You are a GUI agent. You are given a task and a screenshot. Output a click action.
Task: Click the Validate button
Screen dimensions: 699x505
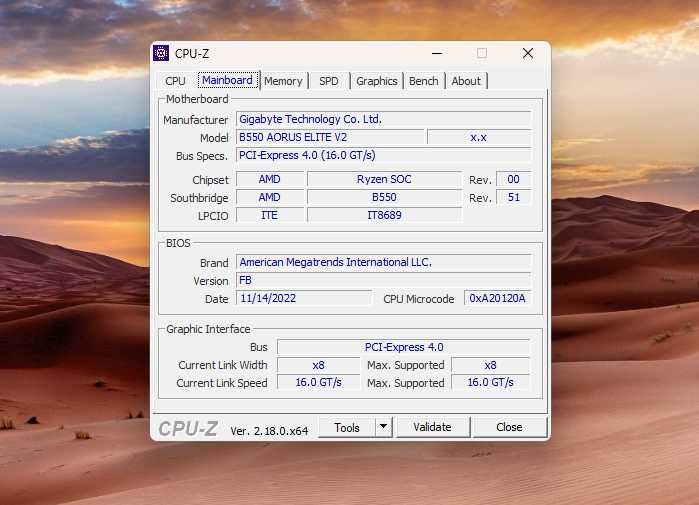432,427
